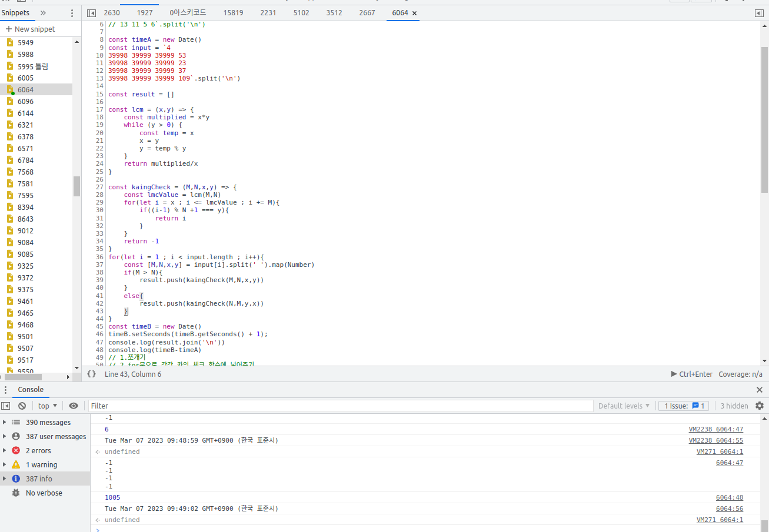Click snippet file icon for 7595
Viewport: 769px width, 532px height.
coord(10,195)
